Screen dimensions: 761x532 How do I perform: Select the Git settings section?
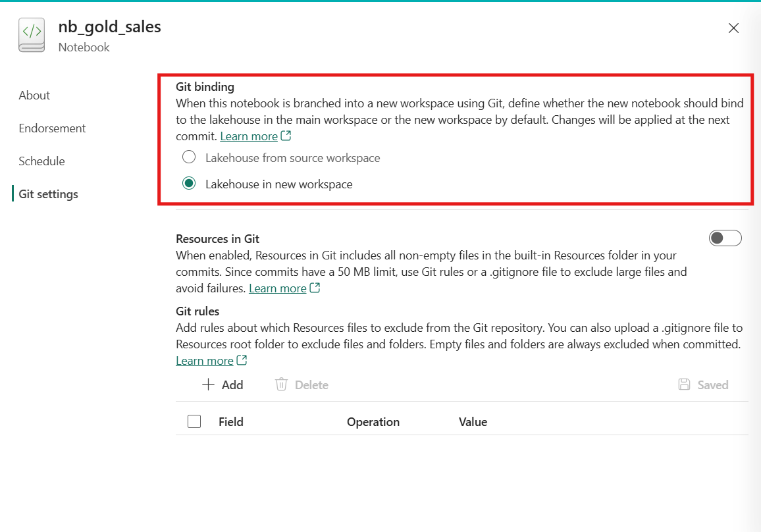coord(48,194)
